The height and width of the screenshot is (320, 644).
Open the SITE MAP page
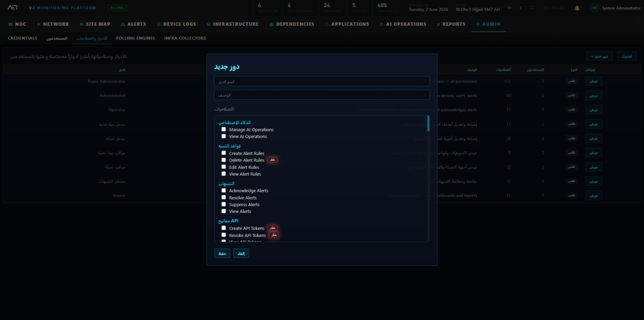click(x=95, y=24)
